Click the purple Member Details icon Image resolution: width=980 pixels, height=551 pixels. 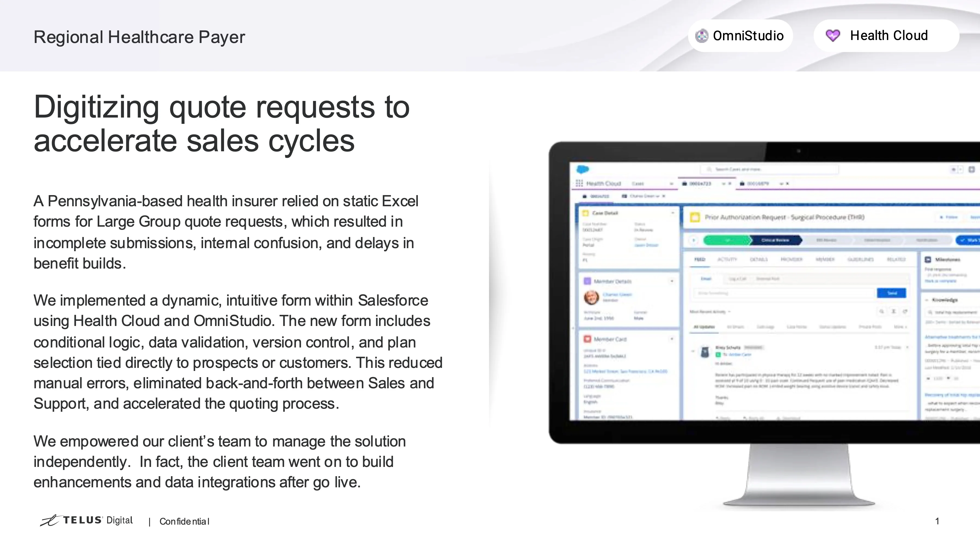coord(587,281)
